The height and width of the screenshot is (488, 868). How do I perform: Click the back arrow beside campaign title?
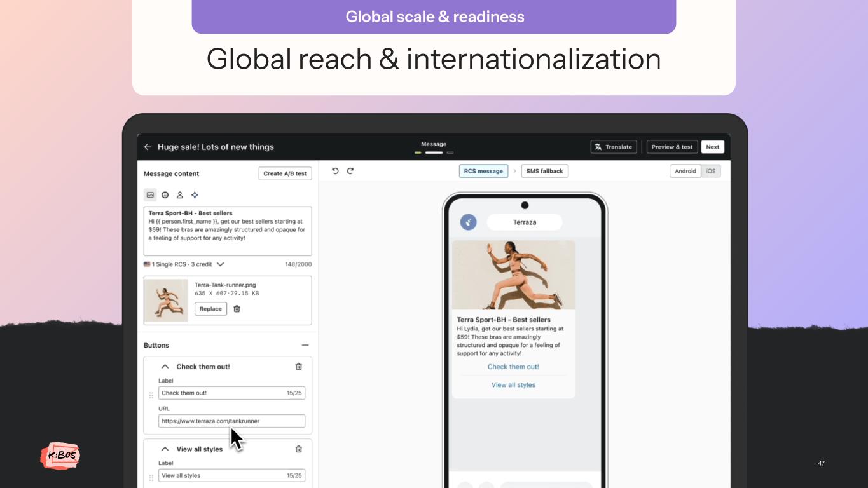pos(148,147)
